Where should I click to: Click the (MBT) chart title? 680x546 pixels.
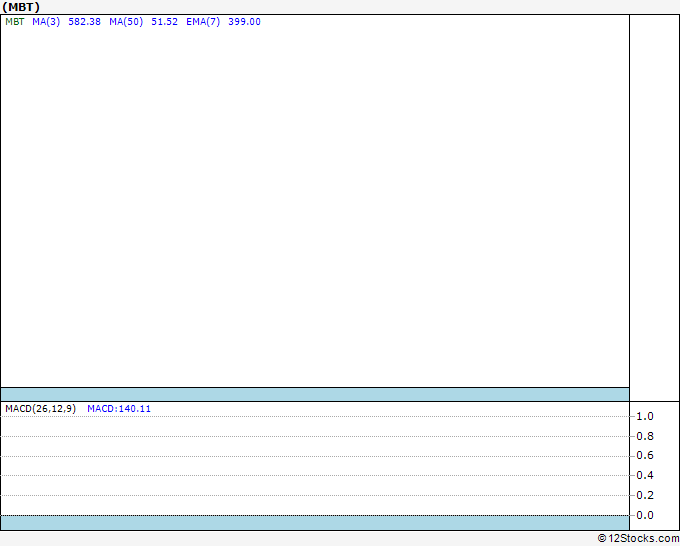click(21, 7)
